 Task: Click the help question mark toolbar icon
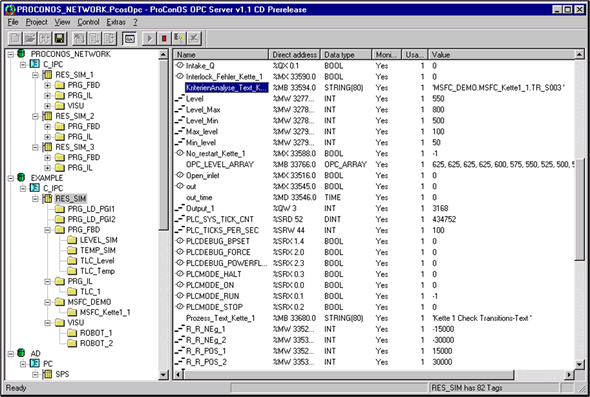(179, 38)
